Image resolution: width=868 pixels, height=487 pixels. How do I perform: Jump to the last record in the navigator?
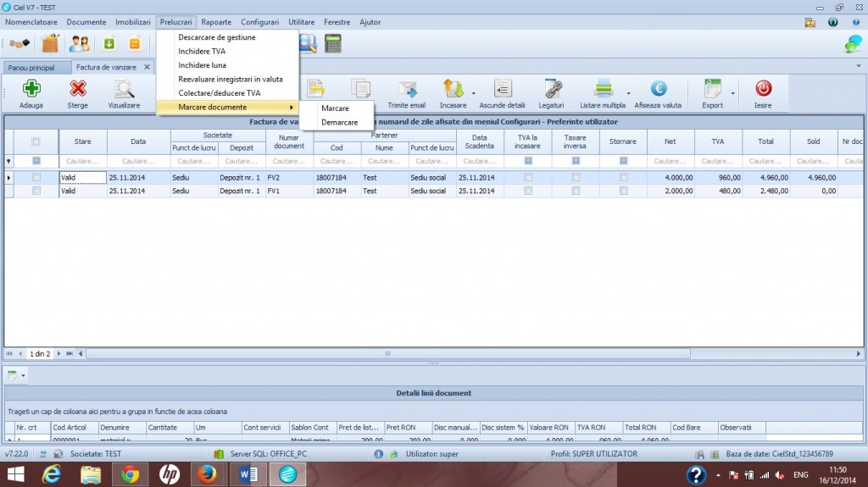[x=70, y=354]
